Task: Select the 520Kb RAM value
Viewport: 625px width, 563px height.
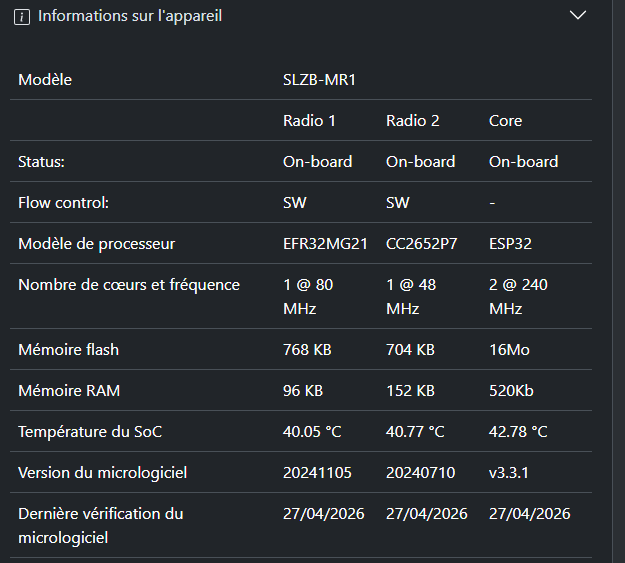Action: [511, 391]
